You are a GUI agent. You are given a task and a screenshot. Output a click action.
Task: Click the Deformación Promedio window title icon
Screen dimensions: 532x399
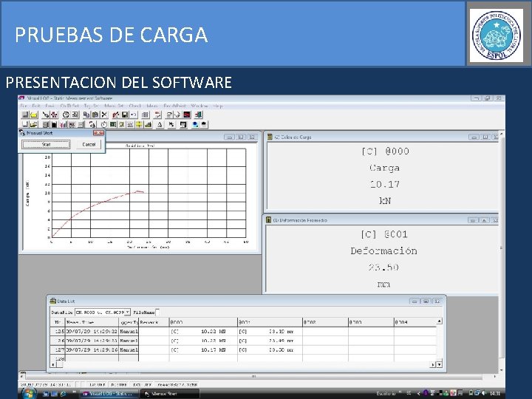point(269,220)
